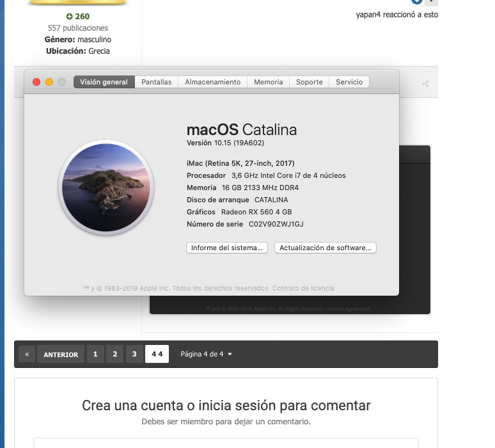Switch to the Soporte tab
The image size is (495, 448).
point(309,82)
